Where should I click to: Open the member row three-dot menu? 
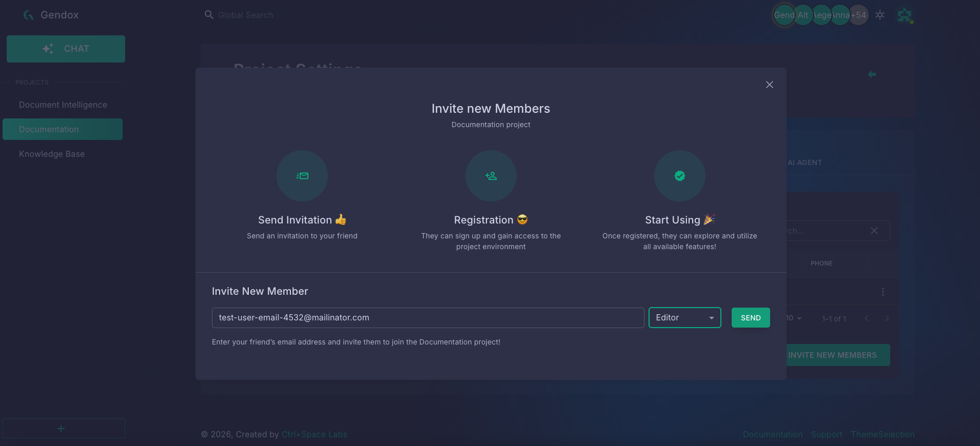coord(883,292)
